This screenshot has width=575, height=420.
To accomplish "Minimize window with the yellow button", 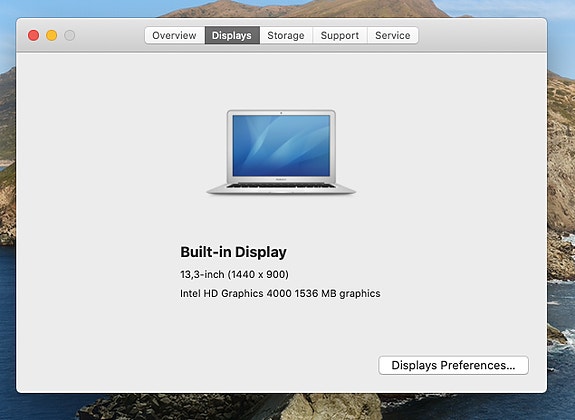I will [52, 36].
